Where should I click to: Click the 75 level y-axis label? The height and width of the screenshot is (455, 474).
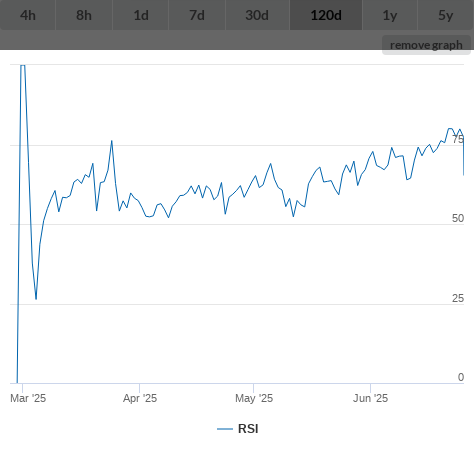click(458, 139)
